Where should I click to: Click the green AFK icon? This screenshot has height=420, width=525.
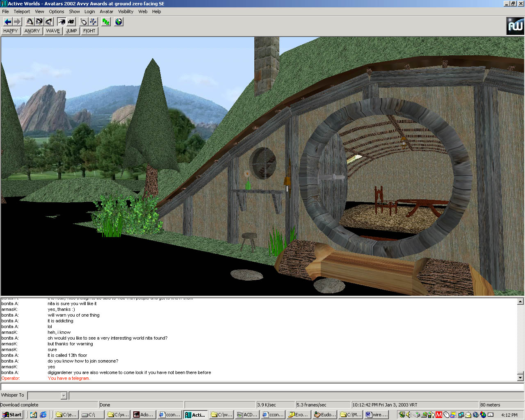(106, 22)
